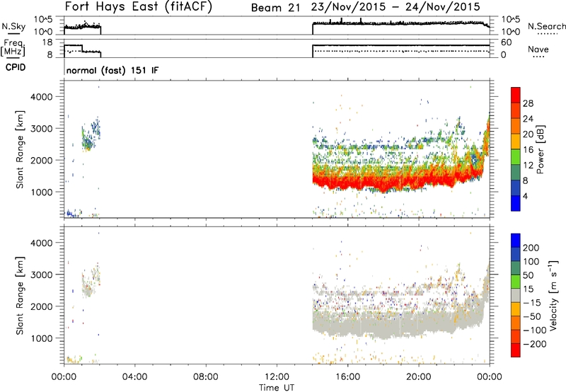Click the '08:00' time axis tick

click(206, 377)
